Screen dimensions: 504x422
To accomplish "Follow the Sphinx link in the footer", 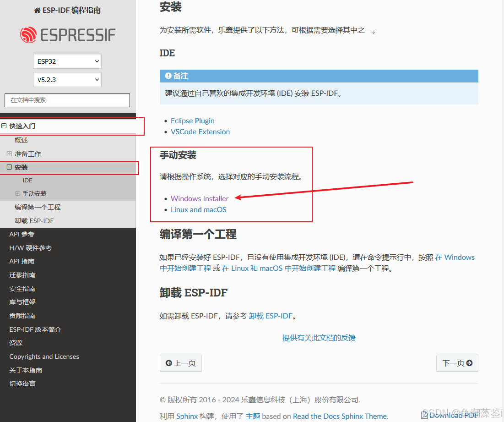I will [x=187, y=416].
